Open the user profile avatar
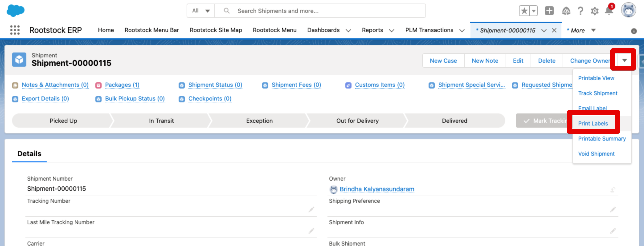 629,10
